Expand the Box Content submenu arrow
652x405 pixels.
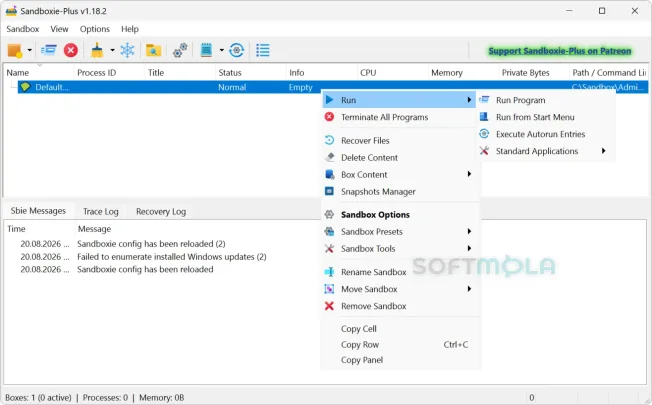click(469, 174)
